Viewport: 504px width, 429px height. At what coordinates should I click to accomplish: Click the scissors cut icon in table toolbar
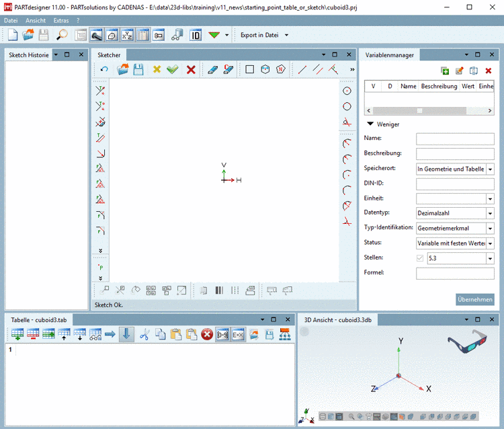(144, 334)
